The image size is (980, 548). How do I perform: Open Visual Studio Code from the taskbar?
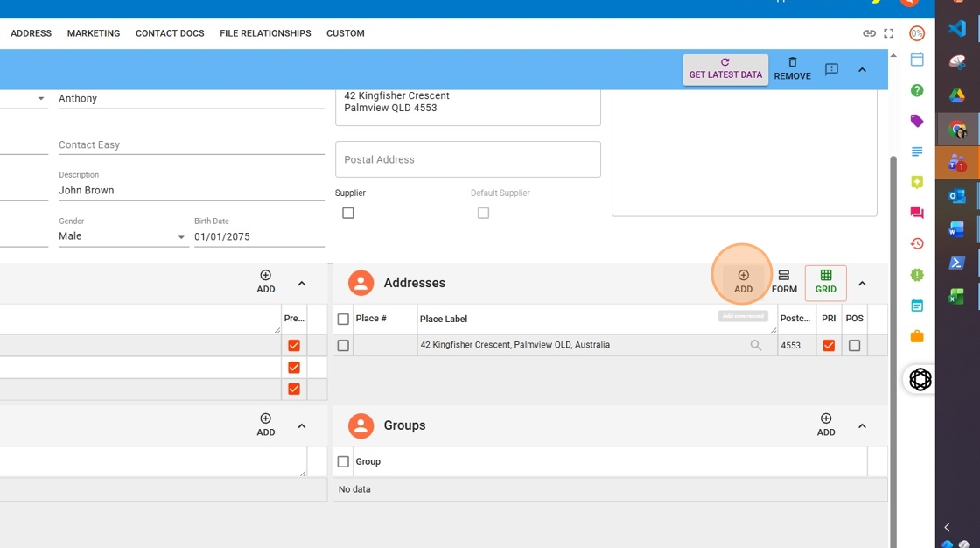pos(956,28)
